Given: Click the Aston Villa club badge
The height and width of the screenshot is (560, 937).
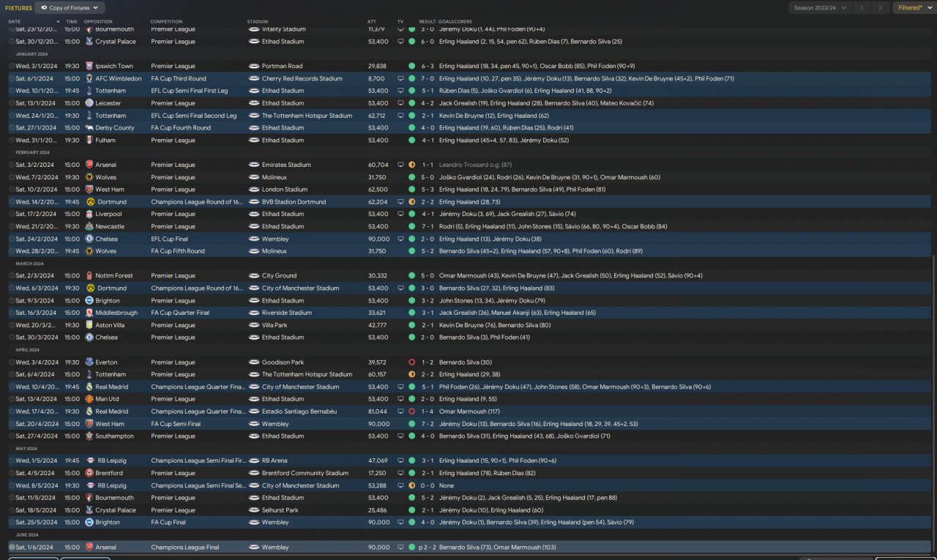Looking at the screenshot, I should pos(89,325).
